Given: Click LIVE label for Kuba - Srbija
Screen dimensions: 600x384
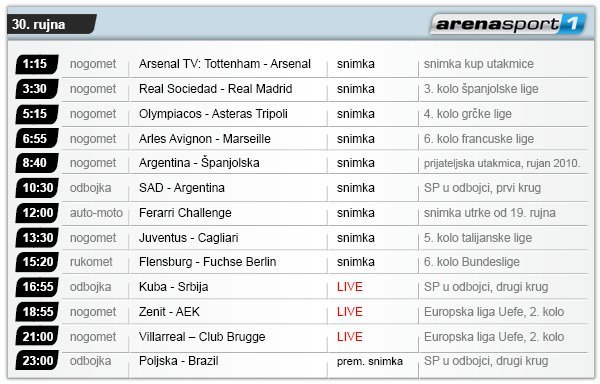Looking at the screenshot, I should pyautogui.click(x=349, y=287).
